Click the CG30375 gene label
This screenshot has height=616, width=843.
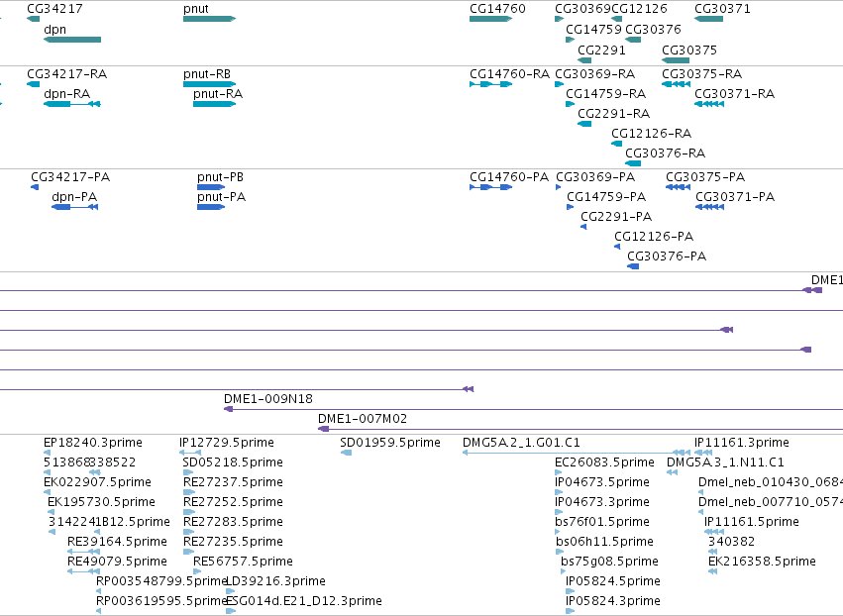click(x=689, y=50)
